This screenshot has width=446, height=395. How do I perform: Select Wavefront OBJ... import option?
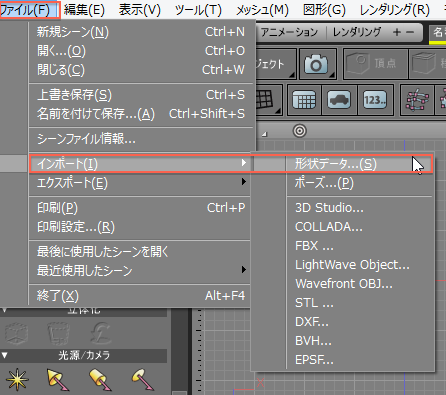[344, 284]
